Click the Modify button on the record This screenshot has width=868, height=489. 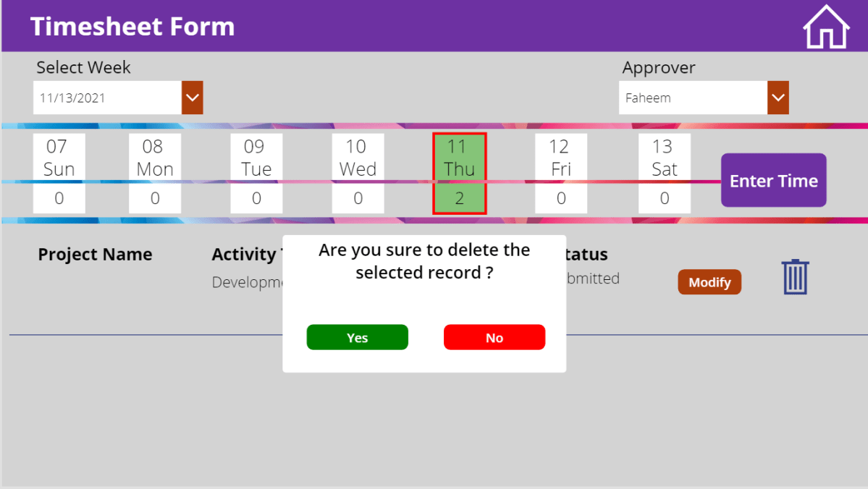709,282
